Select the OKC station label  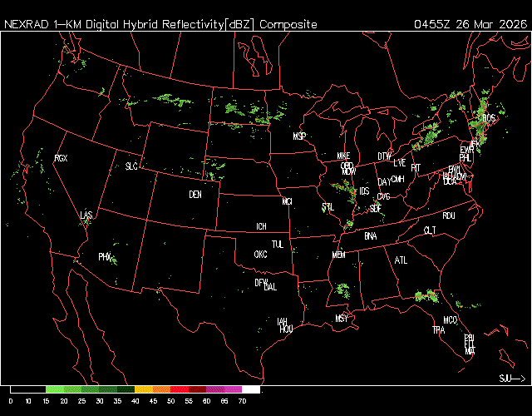[x=260, y=254]
